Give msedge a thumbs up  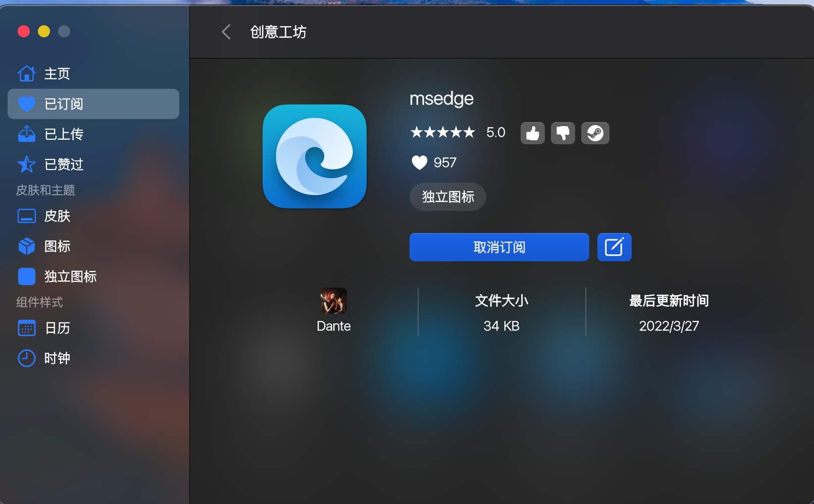click(x=533, y=133)
